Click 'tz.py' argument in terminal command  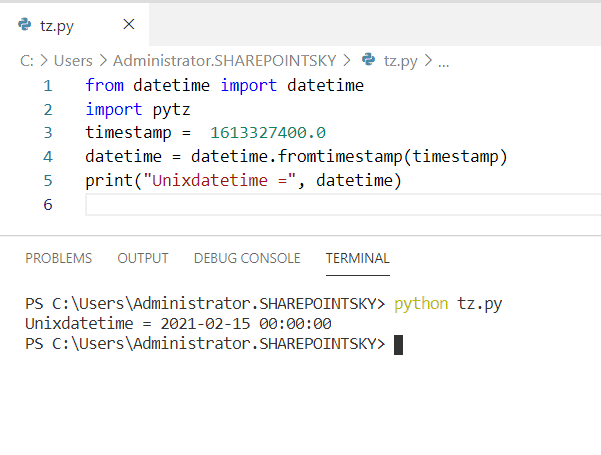480,304
